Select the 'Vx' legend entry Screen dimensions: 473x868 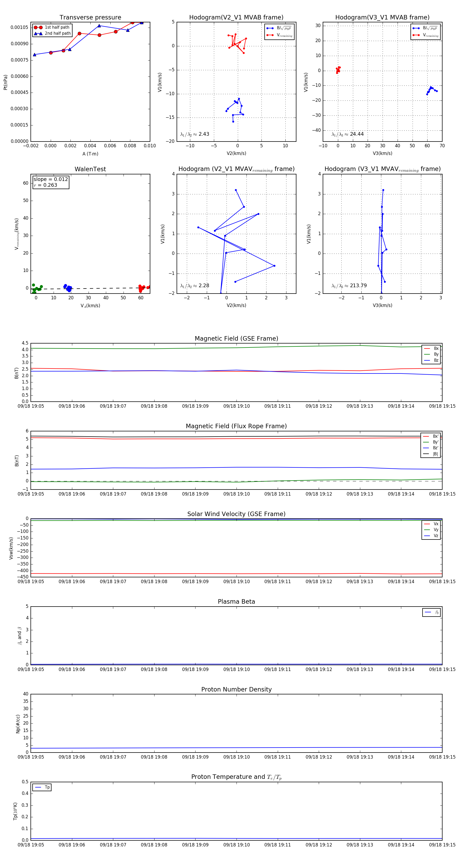431,524
